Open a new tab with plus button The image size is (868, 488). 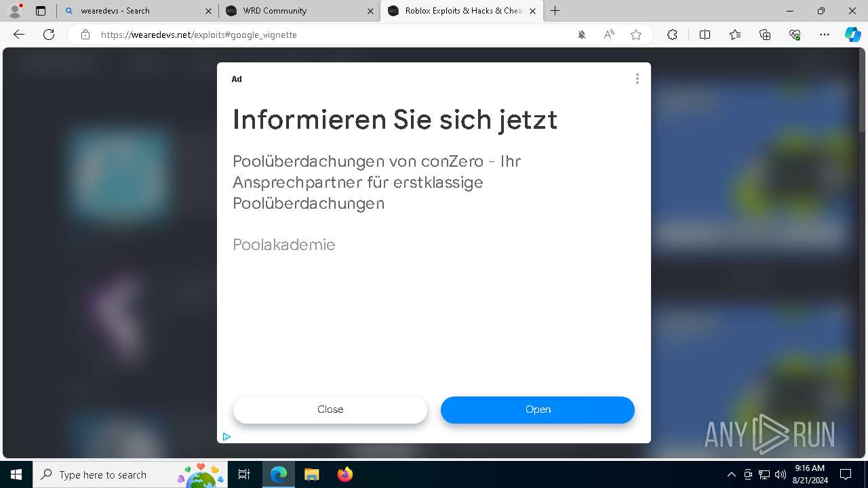[x=555, y=11]
